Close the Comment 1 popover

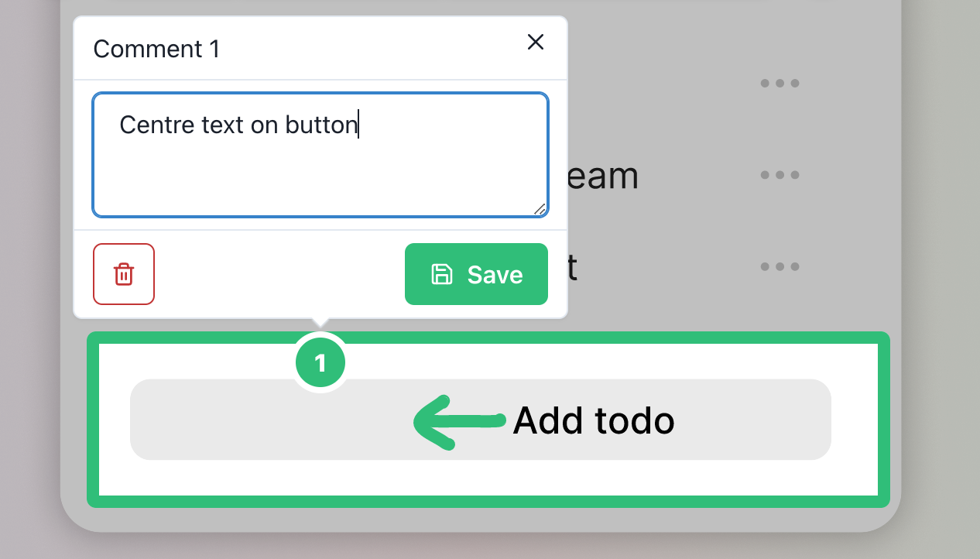pos(536,42)
